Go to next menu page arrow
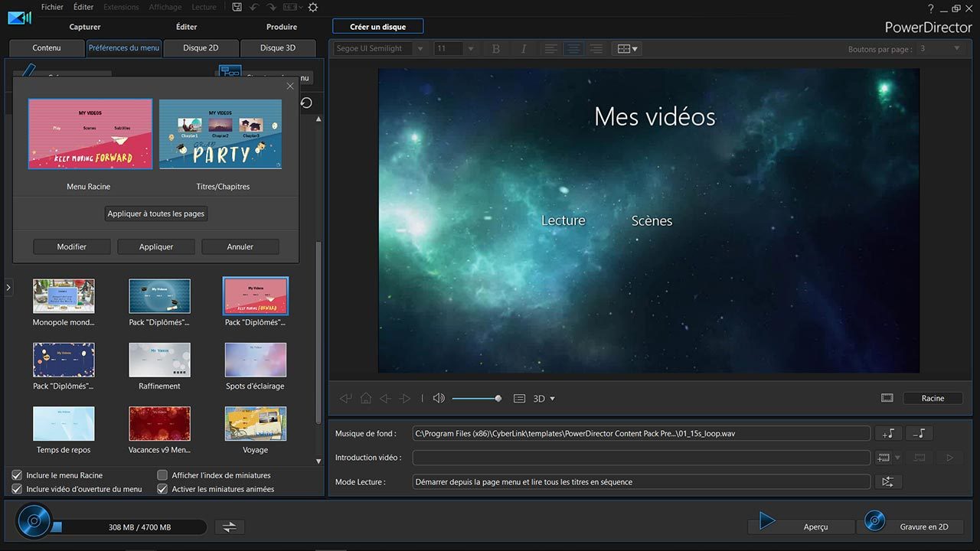This screenshot has height=551, width=980. (x=405, y=398)
